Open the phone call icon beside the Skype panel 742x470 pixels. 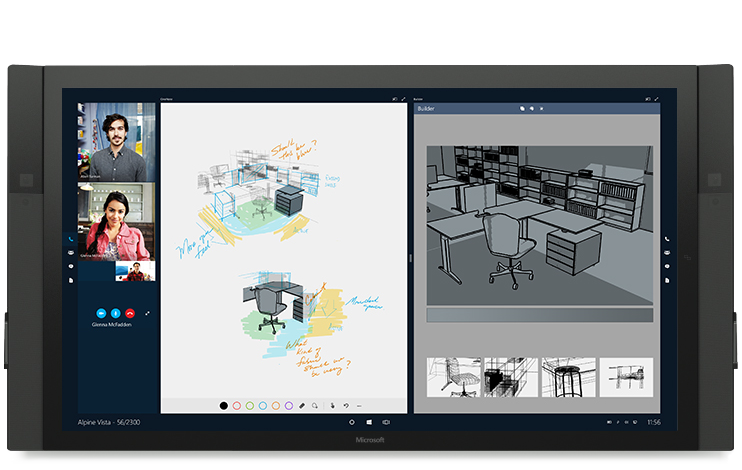pyautogui.click(x=71, y=239)
